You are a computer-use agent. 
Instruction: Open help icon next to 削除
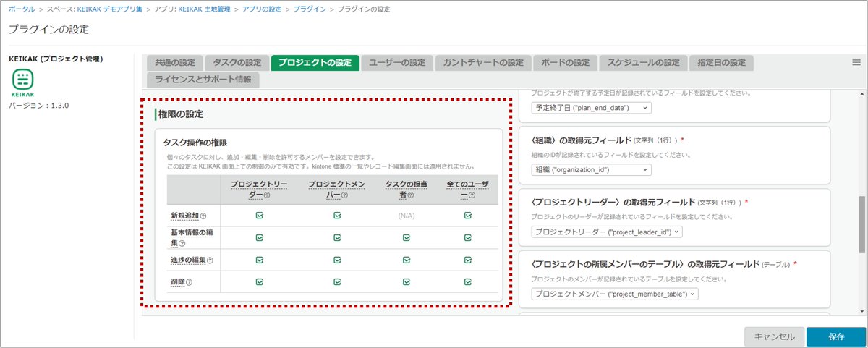pos(189,282)
